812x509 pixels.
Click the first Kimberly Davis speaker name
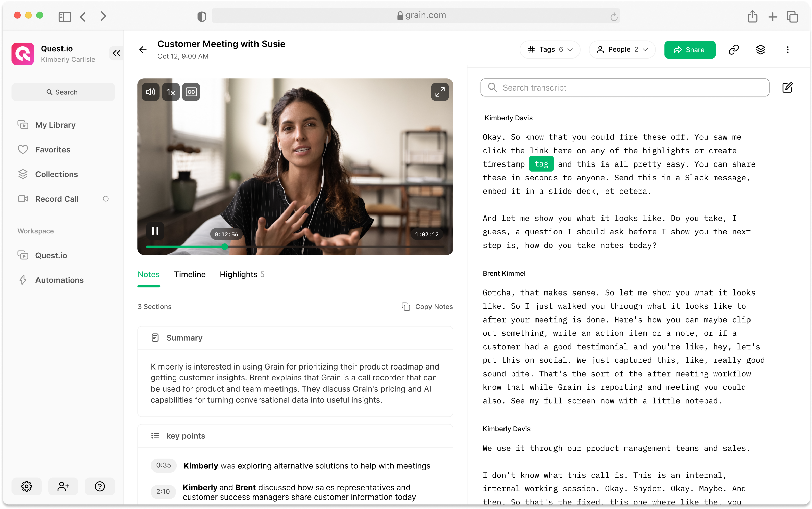pyautogui.click(x=508, y=118)
